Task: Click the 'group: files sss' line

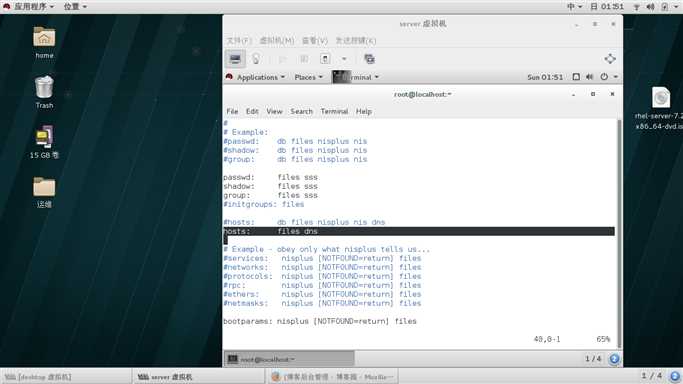Action: (270, 195)
